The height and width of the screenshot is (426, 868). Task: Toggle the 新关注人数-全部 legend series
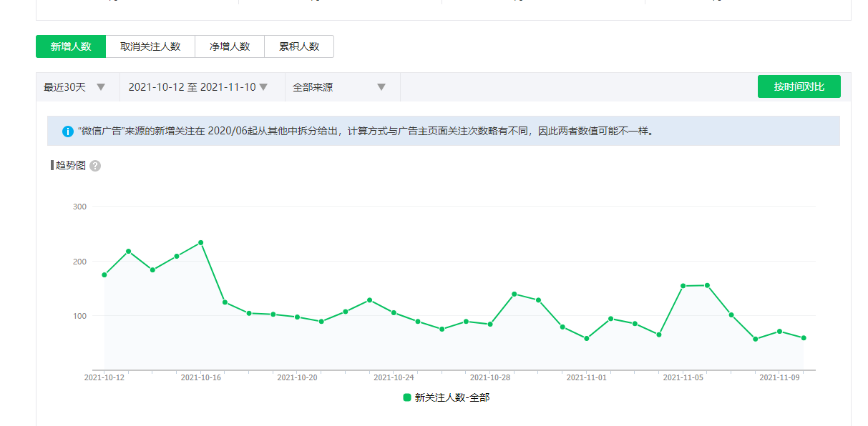click(x=446, y=397)
